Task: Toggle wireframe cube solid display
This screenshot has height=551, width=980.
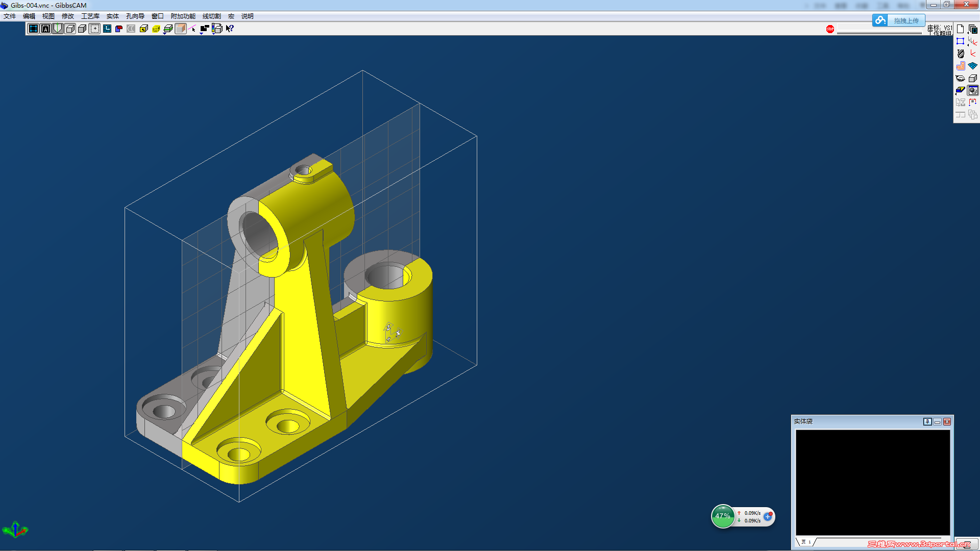Action: 70,29
